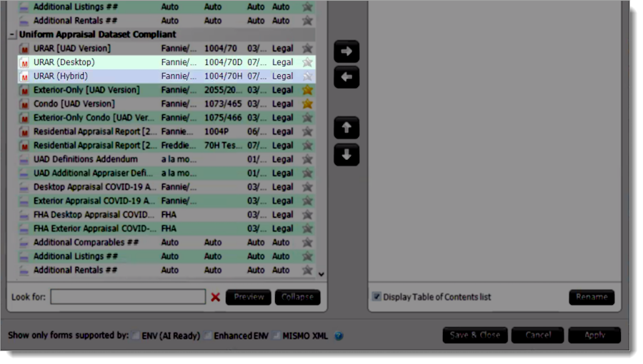Click the red X clear search icon
The width and height of the screenshot is (643, 364).
click(215, 297)
